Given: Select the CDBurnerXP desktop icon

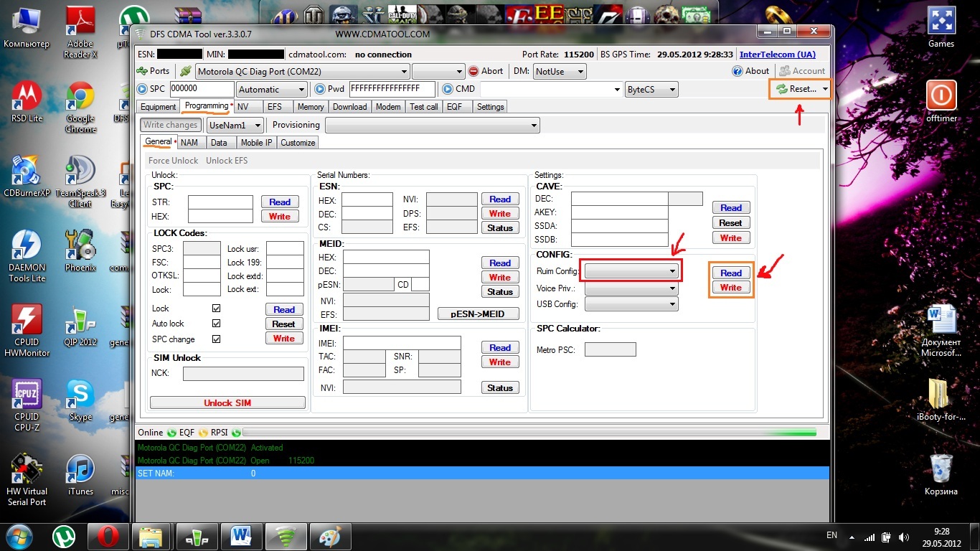Looking at the screenshot, I should click(x=27, y=177).
